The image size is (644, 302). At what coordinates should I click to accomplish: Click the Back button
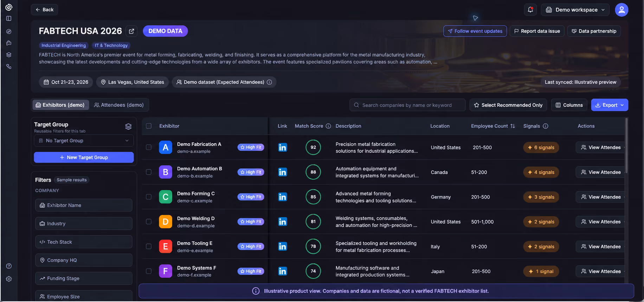click(x=44, y=10)
